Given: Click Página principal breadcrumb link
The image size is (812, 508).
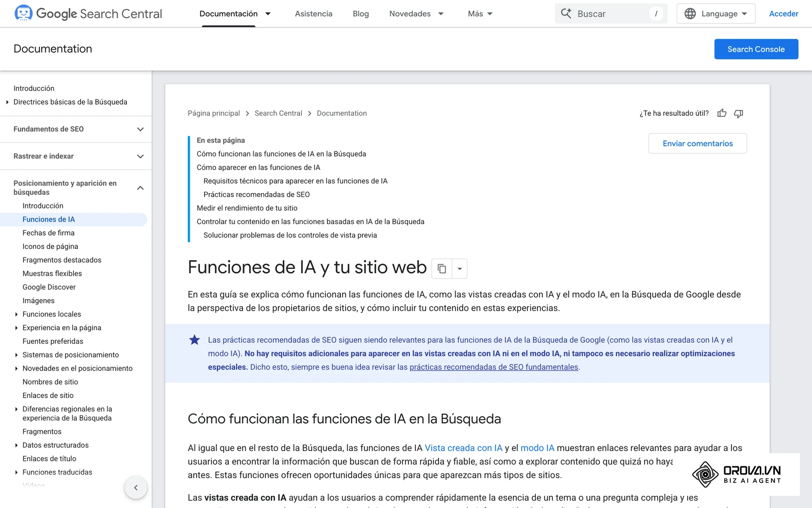Looking at the screenshot, I should pyautogui.click(x=214, y=113).
